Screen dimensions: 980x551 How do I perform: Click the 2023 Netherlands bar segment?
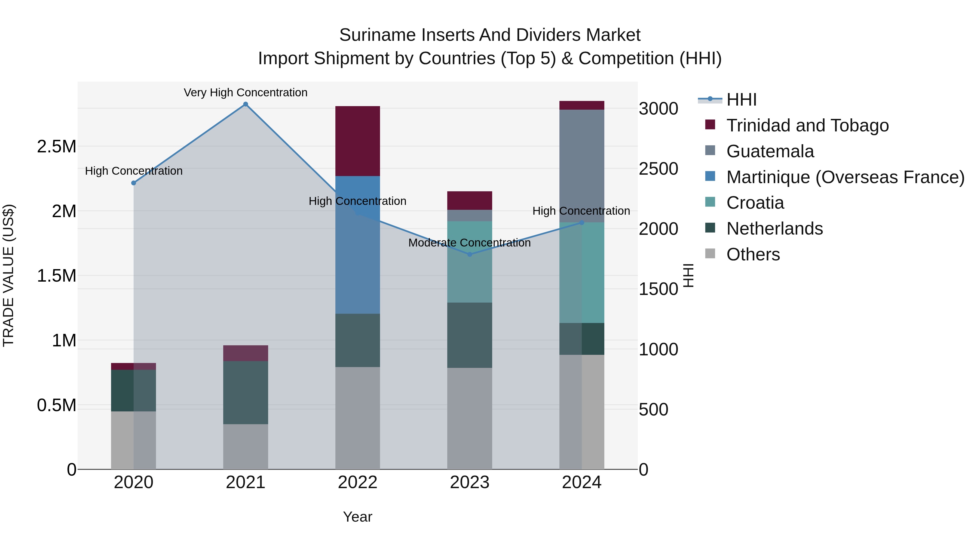470,335
